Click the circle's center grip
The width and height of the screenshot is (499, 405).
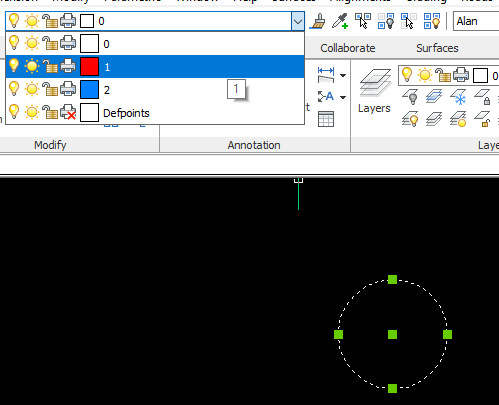click(x=393, y=334)
